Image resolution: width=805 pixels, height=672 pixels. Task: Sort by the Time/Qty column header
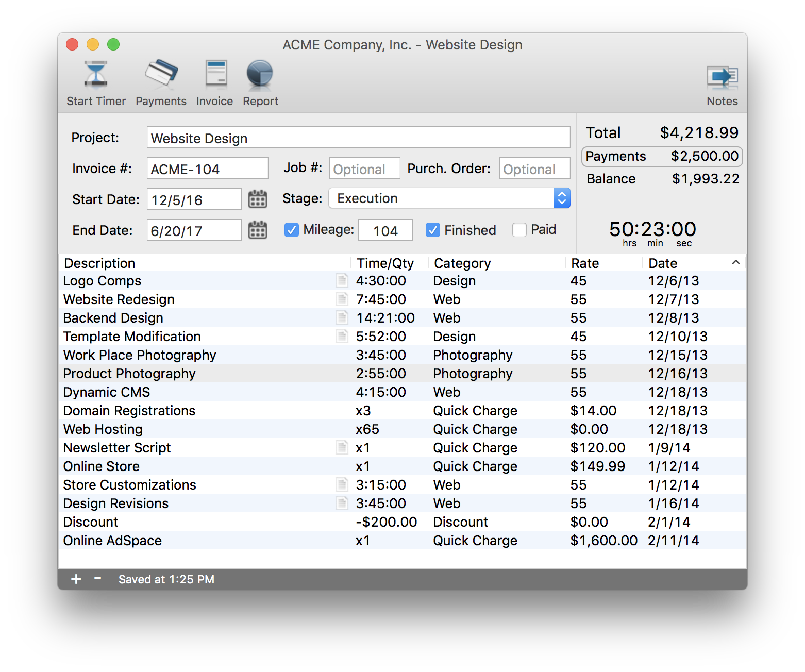click(x=390, y=263)
